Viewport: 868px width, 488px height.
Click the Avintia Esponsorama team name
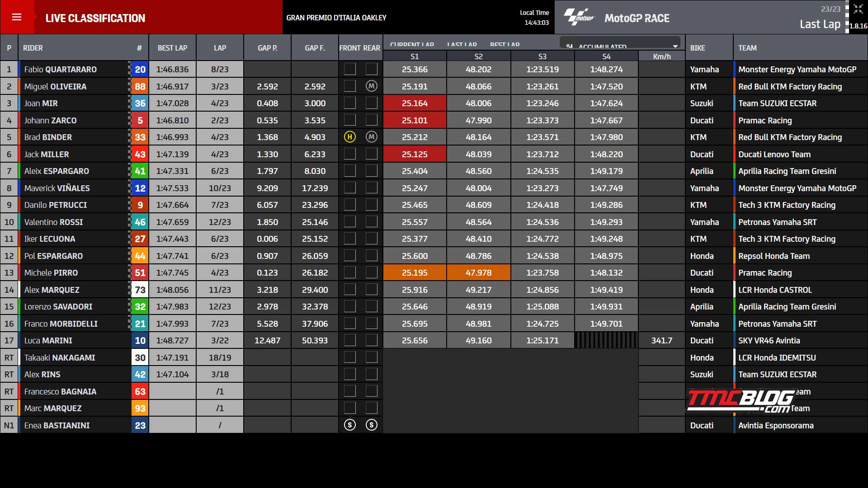click(x=776, y=425)
